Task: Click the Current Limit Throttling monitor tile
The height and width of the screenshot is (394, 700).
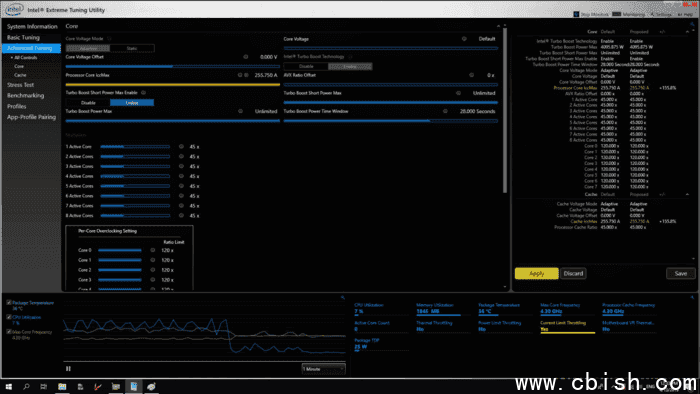Action: click(567, 326)
